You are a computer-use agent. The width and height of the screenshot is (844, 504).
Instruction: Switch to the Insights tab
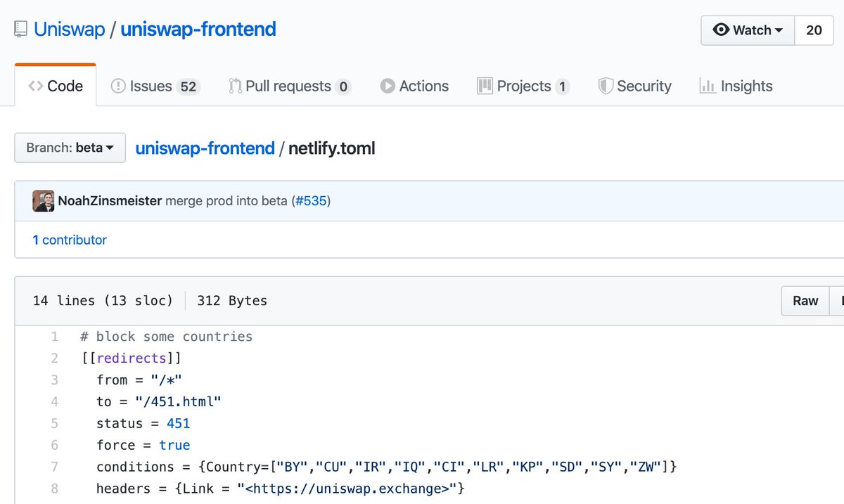click(736, 86)
